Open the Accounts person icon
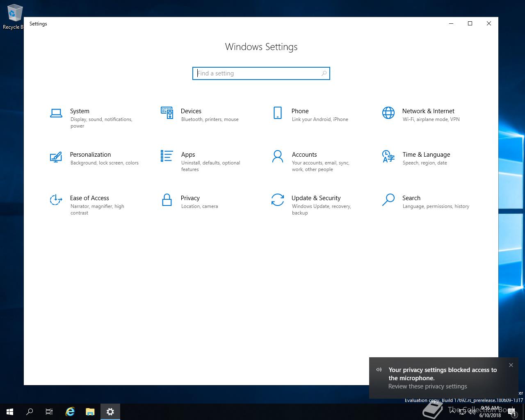Viewport: 525px width, 420px height. click(x=278, y=156)
